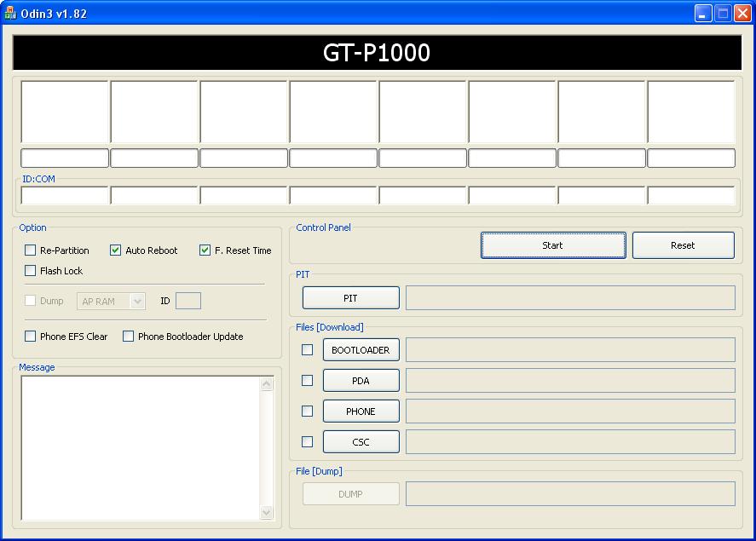Click the ID input box
Image resolution: width=756 pixels, height=541 pixels.
188,301
